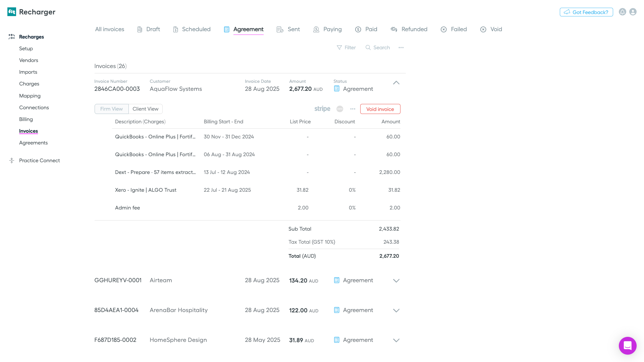
Task: Click the Xero round icon beside Stripe
Action: (x=340, y=109)
